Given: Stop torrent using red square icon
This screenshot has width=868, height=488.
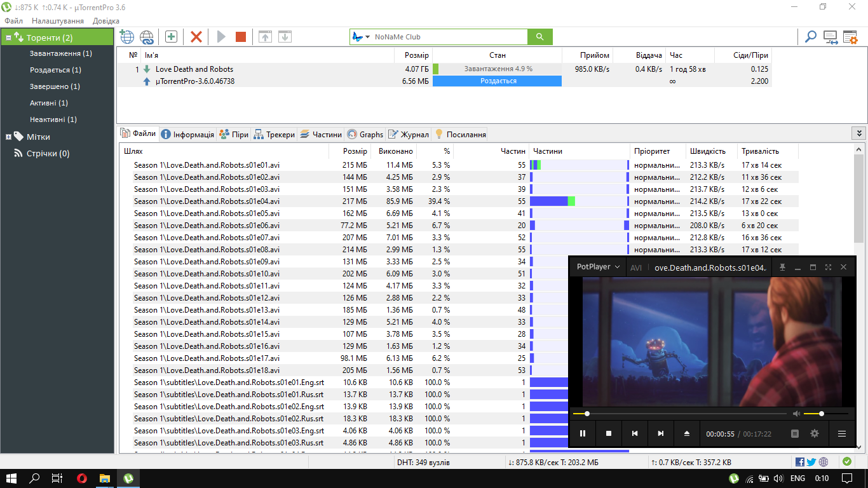Looking at the screenshot, I should pyautogui.click(x=240, y=37).
